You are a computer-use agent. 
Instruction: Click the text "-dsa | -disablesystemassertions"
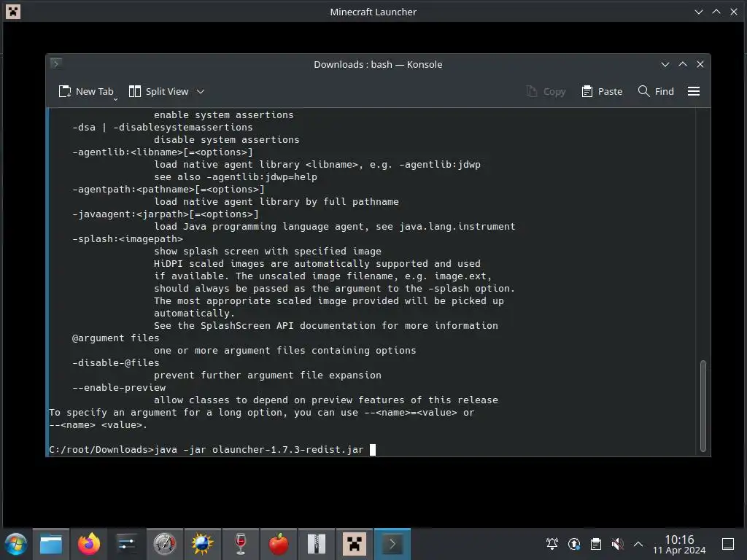[x=163, y=127]
